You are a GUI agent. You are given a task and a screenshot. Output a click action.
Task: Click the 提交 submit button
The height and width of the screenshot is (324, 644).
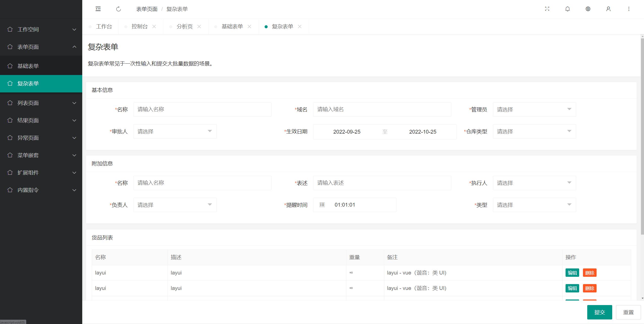(x=599, y=312)
